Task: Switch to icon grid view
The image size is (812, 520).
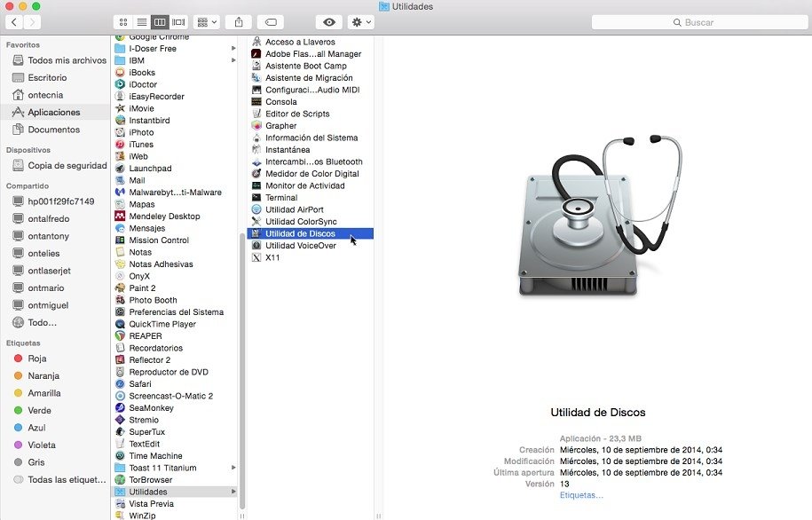Action: pos(123,22)
